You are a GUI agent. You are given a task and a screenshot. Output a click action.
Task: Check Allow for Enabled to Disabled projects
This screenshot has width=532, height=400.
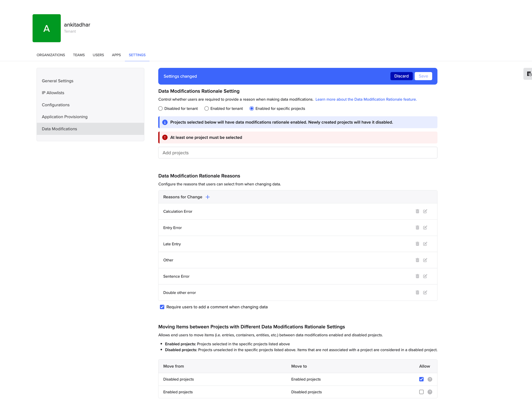(x=421, y=392)
